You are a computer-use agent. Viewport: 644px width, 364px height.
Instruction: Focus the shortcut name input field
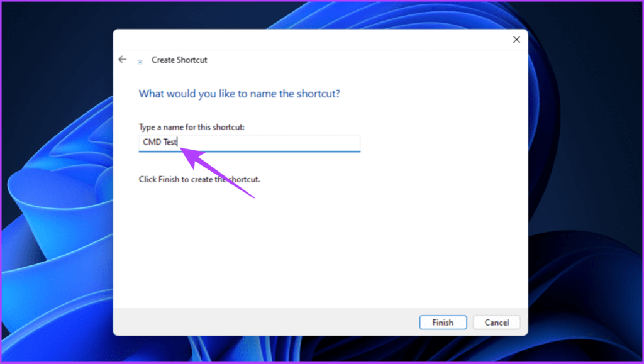point(249,143)
